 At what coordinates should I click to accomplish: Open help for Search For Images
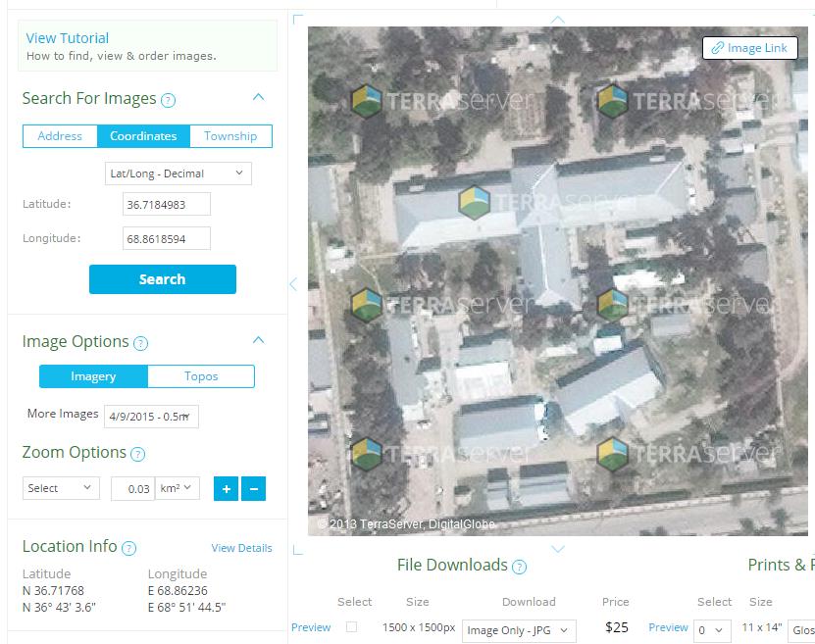pos(168,100)
